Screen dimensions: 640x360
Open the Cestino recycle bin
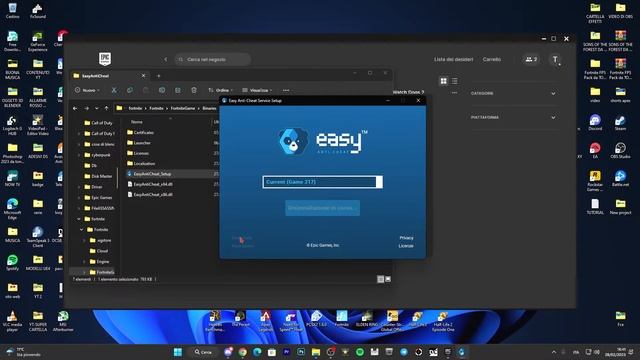12,11
